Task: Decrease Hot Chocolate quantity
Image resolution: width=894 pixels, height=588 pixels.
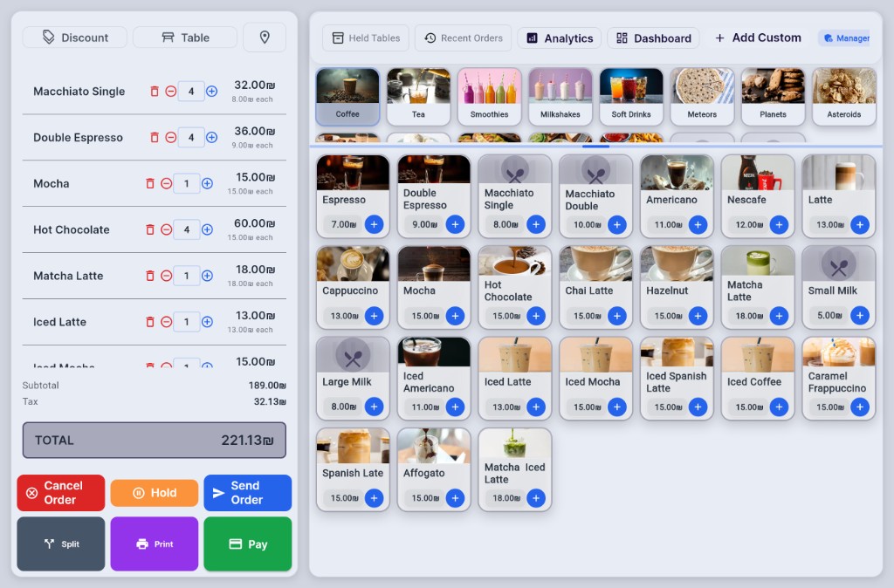Action: coord(166,229)
